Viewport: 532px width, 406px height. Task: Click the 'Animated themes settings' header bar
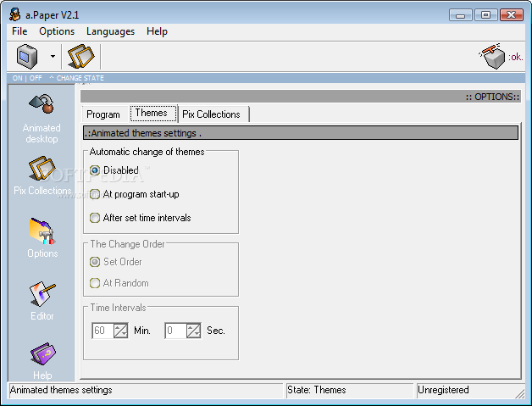pos(301,133)
